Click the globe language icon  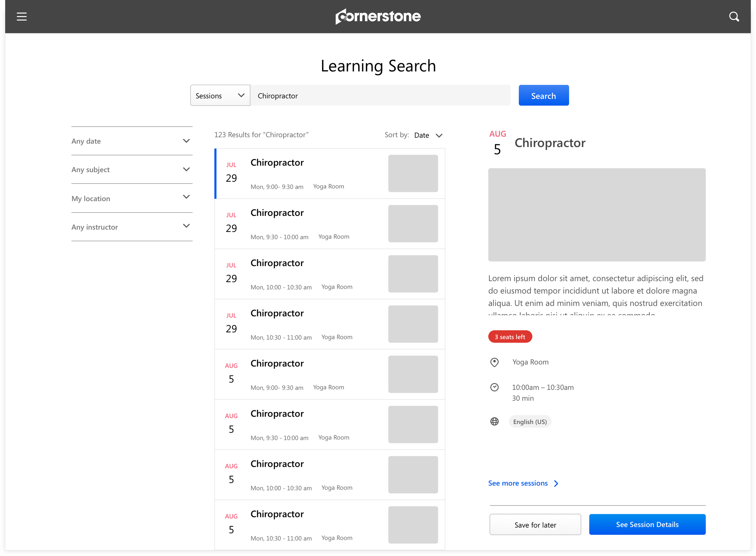coord(494,421)
